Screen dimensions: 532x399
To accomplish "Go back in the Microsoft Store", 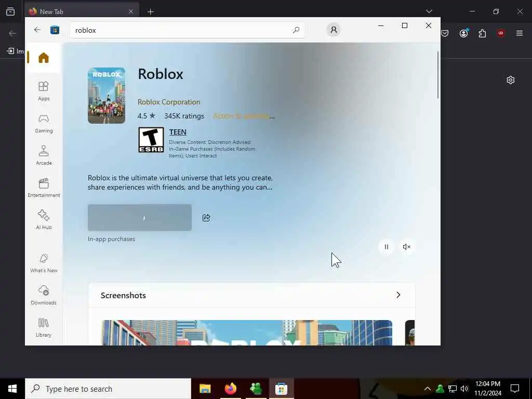I will (37, 30).
